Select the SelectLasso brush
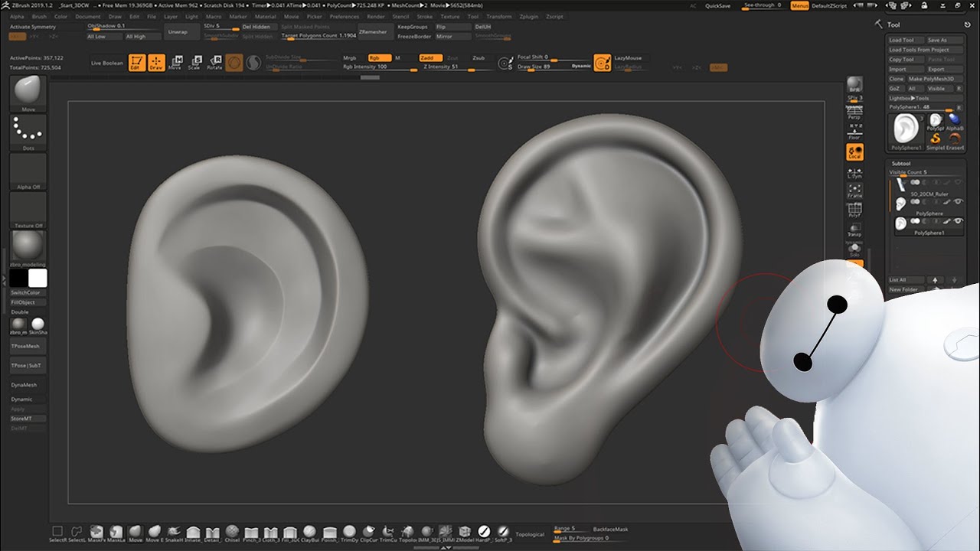Image resolution: width=980 pixels, height=551 pixels. (77, 533)
